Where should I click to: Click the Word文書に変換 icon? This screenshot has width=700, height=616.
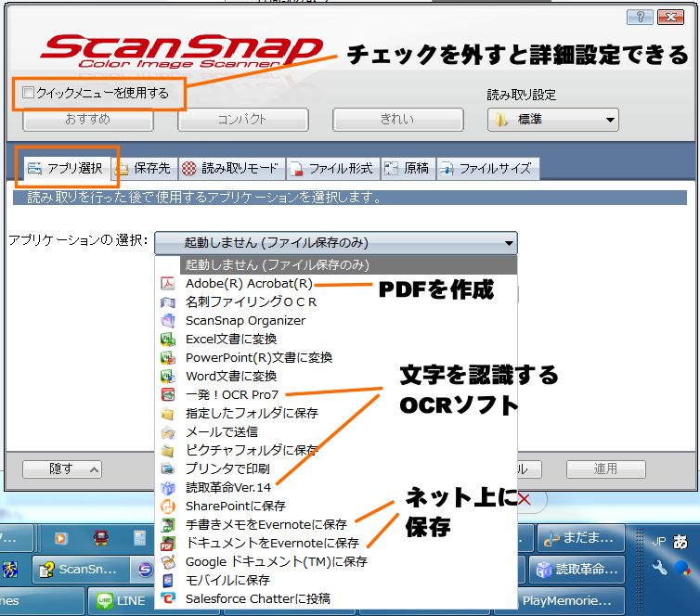[x=168, y=377]
